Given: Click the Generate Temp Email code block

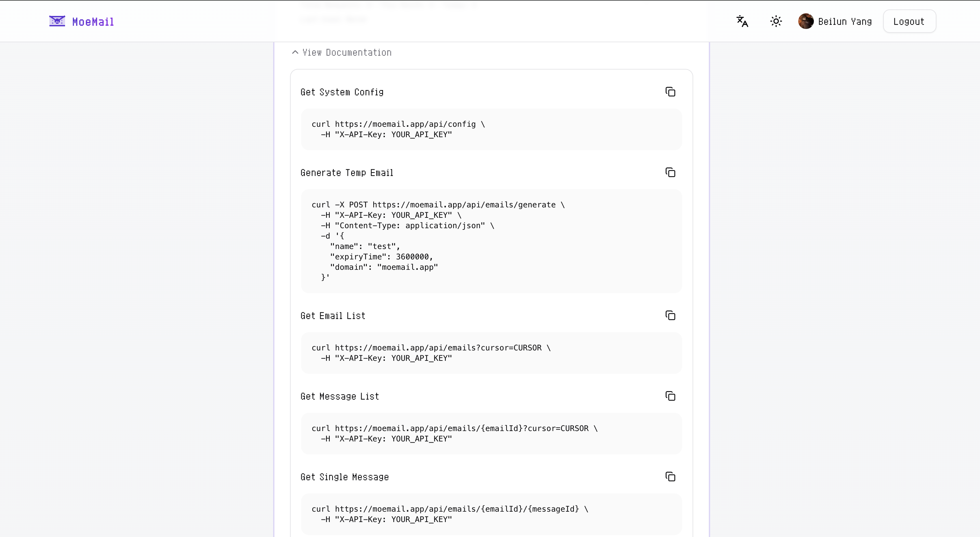Looking at the screenshot, I should 491,241.
